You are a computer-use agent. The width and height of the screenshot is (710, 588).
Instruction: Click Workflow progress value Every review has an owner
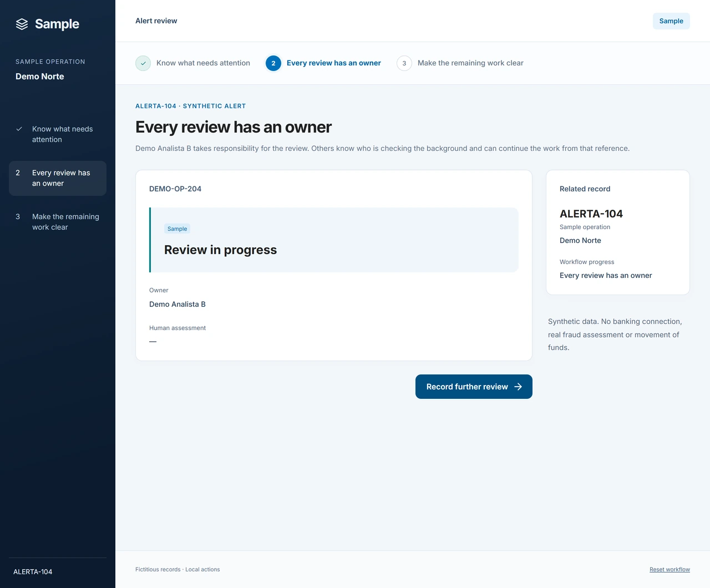click(606, 275)
